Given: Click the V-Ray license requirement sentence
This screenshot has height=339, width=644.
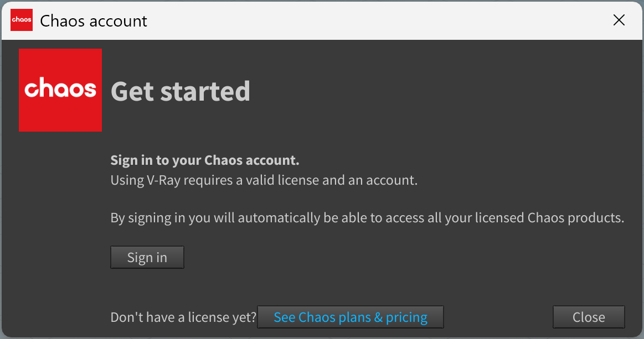Looking at the screenshot, I should [x=264, y=180].
